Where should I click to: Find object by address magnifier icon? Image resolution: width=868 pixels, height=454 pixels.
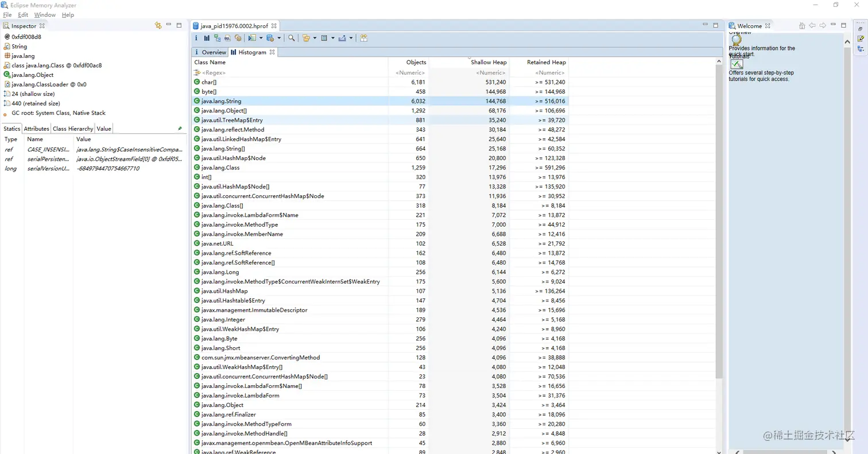tap(292, 38)
